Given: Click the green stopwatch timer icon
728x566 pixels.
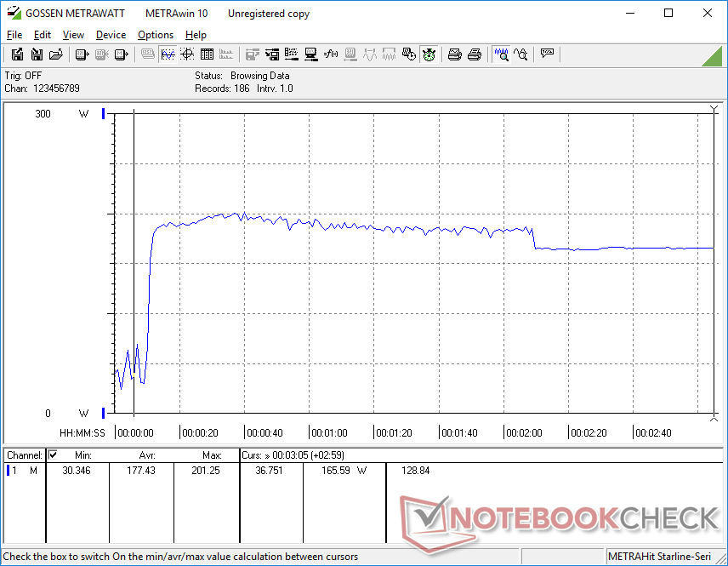Looking at the screenshot, I should (429, 54).
